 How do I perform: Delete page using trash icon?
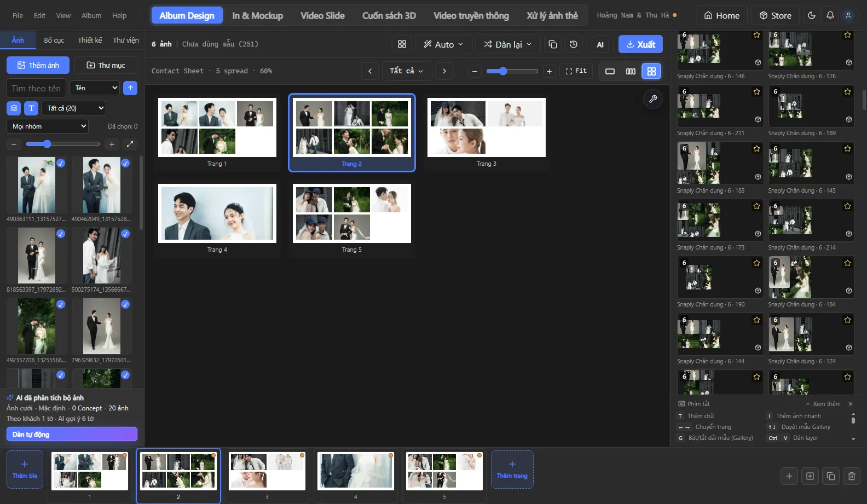coord(852,476)
